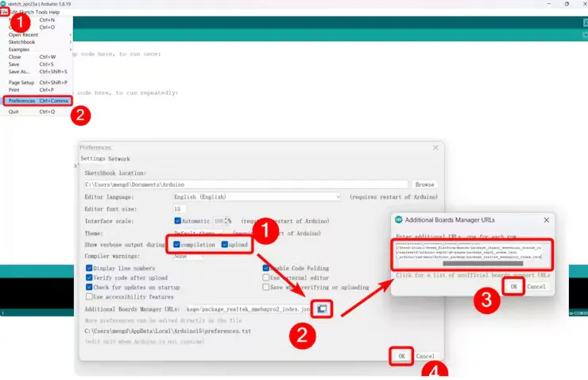This screenshot has height=380, width=588.
Task: Open Additional Boards Manager URLs editor icon
Action: (x=322, y=308)
